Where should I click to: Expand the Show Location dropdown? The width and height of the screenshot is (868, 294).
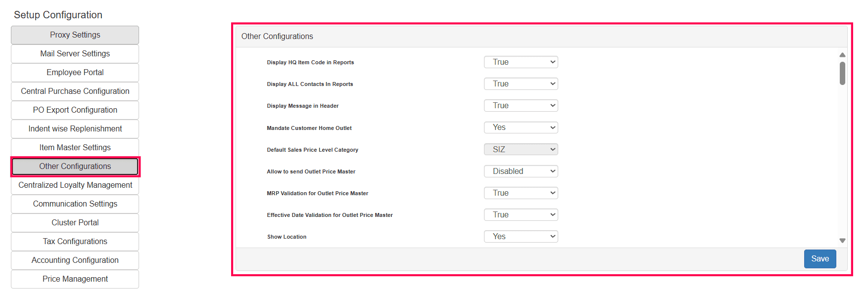click(521, 236)
